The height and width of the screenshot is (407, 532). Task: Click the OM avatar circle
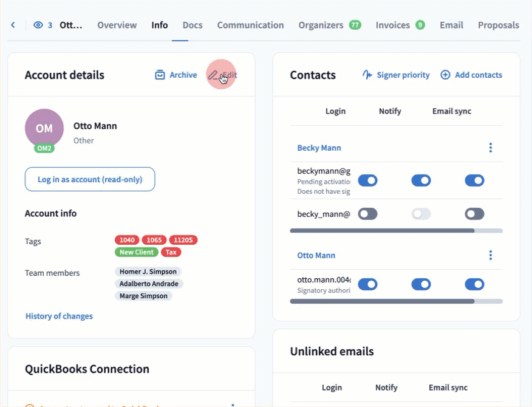click(44, 128)
